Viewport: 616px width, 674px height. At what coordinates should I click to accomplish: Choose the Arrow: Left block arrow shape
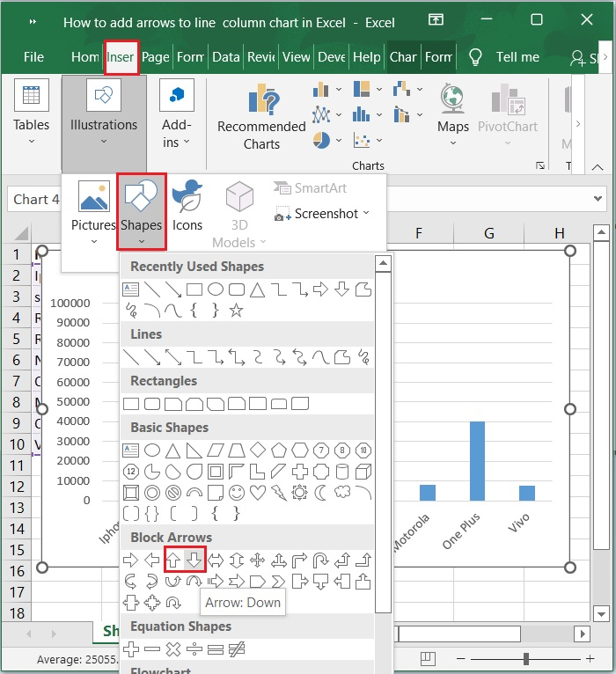[x=151, y=560]
